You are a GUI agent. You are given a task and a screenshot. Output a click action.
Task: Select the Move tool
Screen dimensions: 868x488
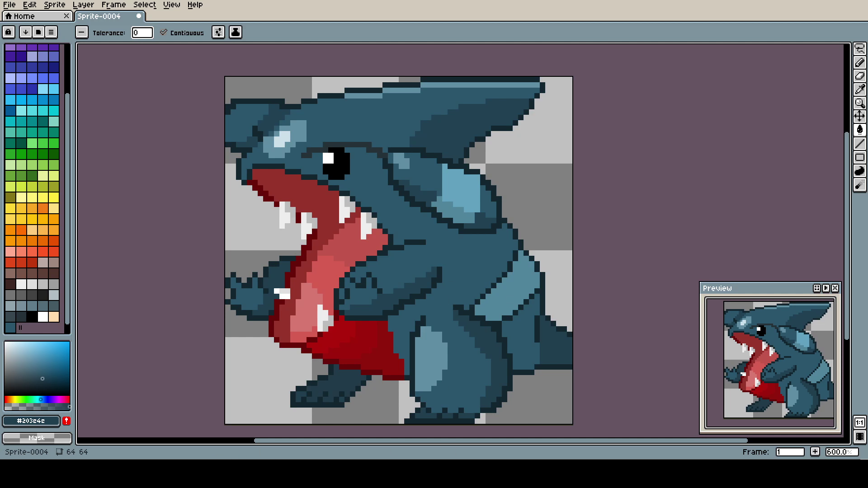pyautogui.click(x=859, y=117)
